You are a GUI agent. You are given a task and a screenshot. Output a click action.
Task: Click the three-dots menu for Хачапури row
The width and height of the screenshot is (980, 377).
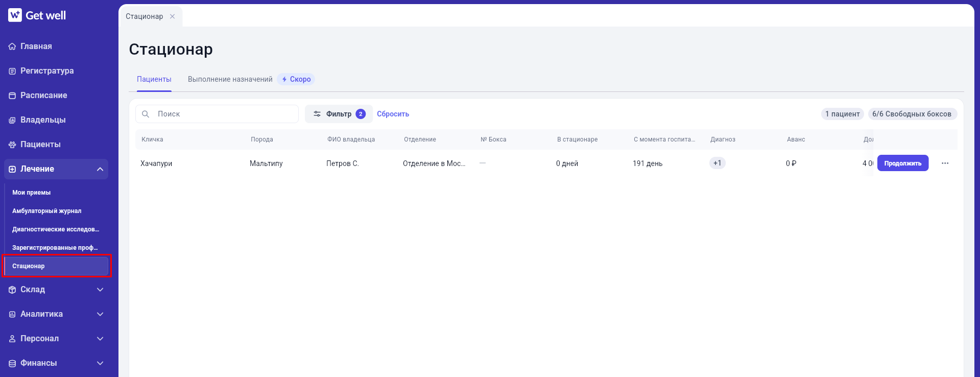click(x=945, y=163)
